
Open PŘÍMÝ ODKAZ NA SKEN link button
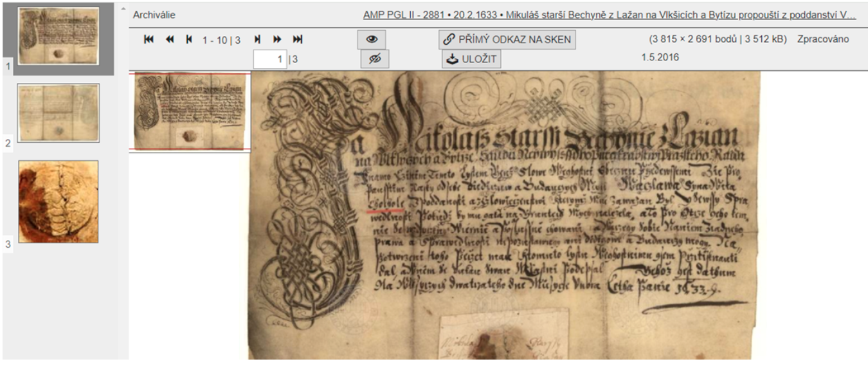[507, 39]
